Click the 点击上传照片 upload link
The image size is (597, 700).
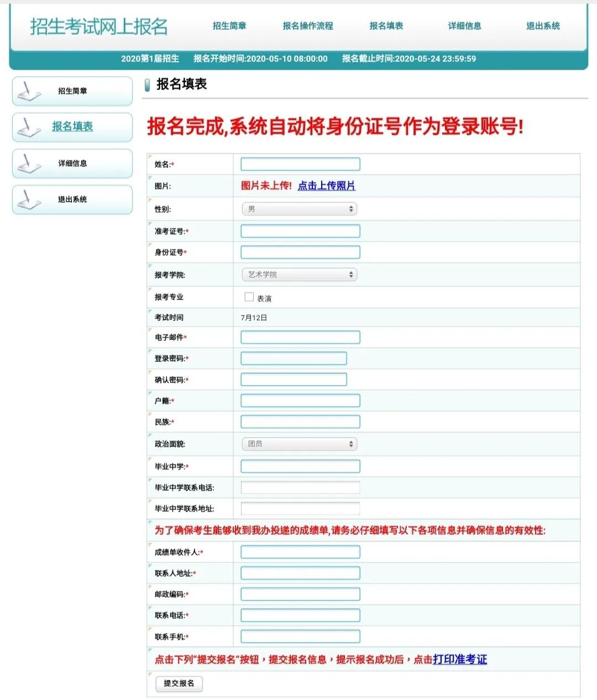pos(326,186)
